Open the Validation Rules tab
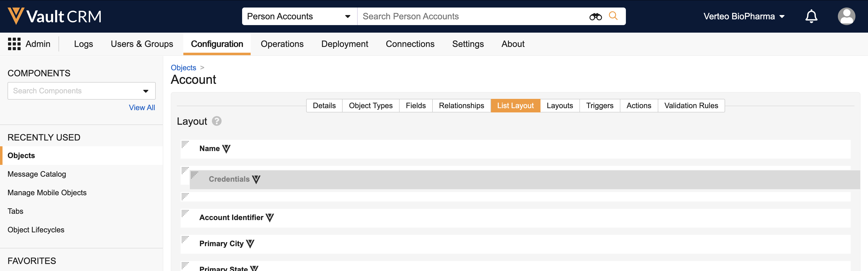868x271 pixels. coord(691,106)
